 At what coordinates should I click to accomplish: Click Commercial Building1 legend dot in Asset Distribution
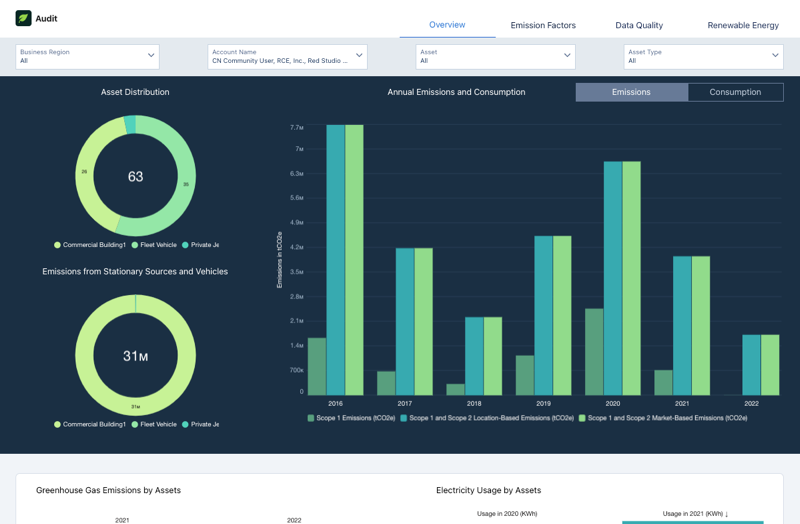[58, 245]
